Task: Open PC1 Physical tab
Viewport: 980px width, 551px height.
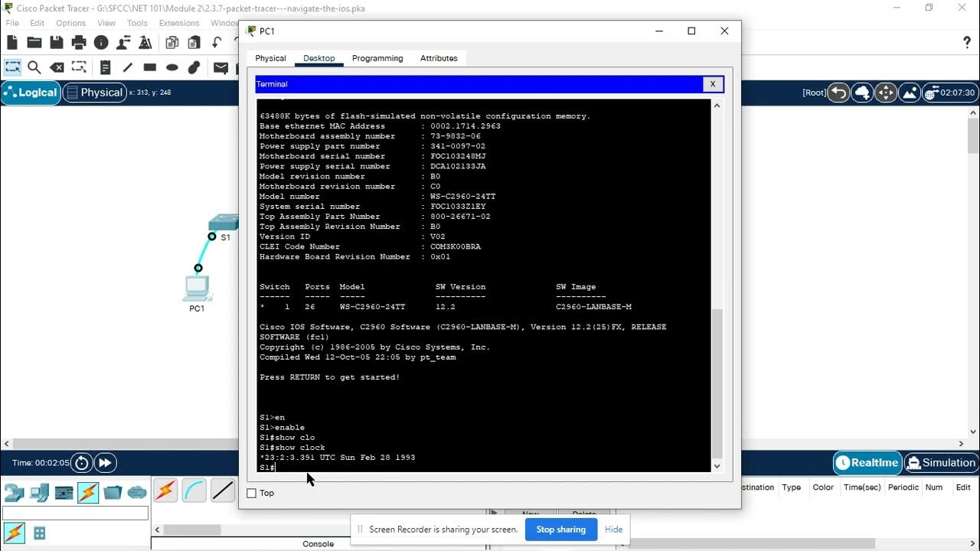Action: (x=270, y=58)
